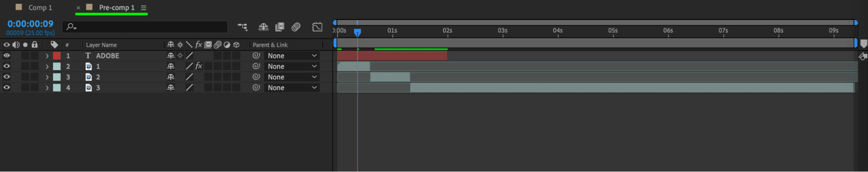Toggle visibility of layer 3 named 2
Viewport: 868px width, 172px height.
coord(7,77)
